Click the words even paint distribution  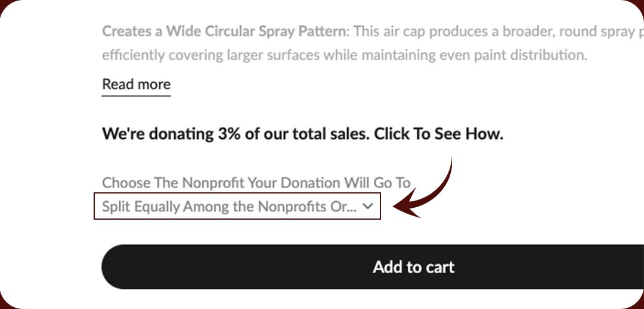520,56
